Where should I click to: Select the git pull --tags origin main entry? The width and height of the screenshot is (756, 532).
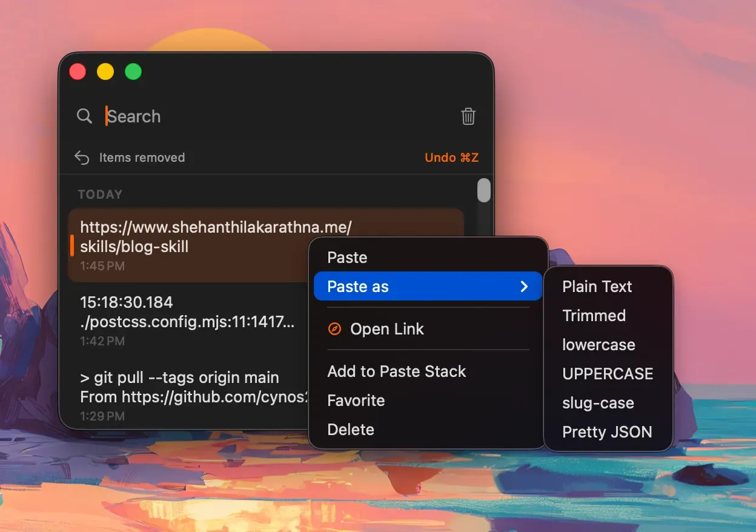pyautogui.click(x=189, y=396)
